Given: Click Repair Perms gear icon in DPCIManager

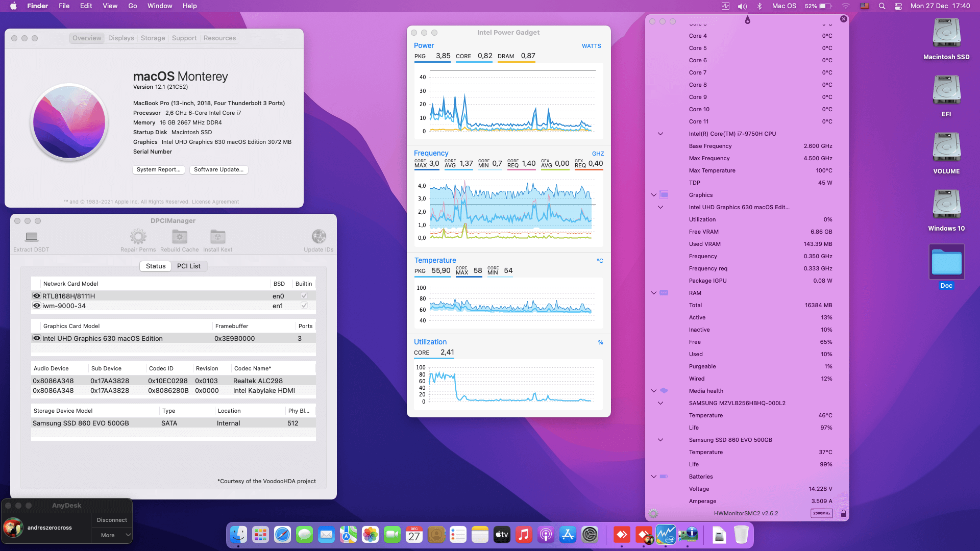Looking at the screenshot, I should point(138,237).
